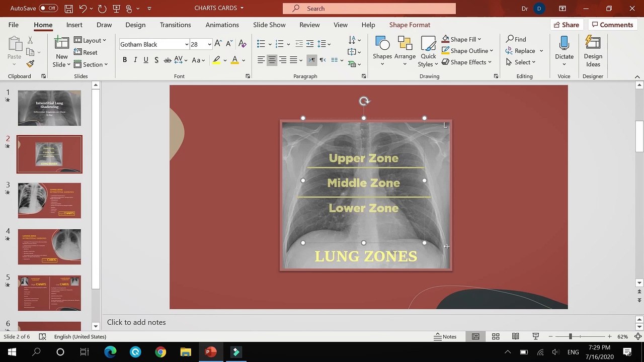Decrease list indent level
This screenshot has width=644, height=362.
tap(299, 44)
